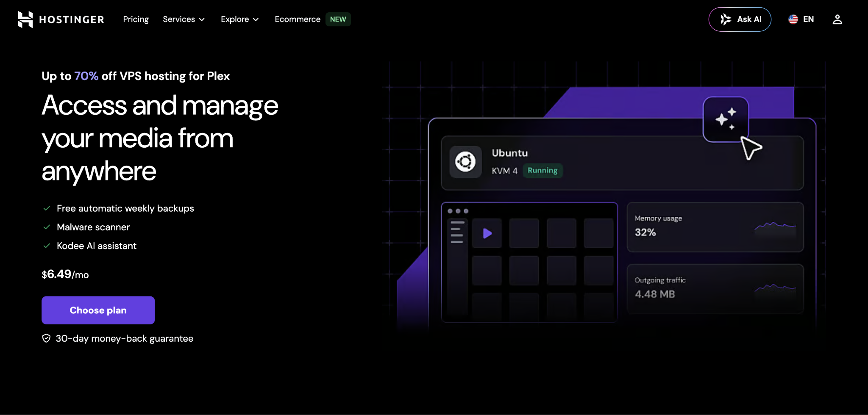Viewport: 868px width, 415px height.
Task: Expand the Explore menu
Action: click(x=240, y=19)
